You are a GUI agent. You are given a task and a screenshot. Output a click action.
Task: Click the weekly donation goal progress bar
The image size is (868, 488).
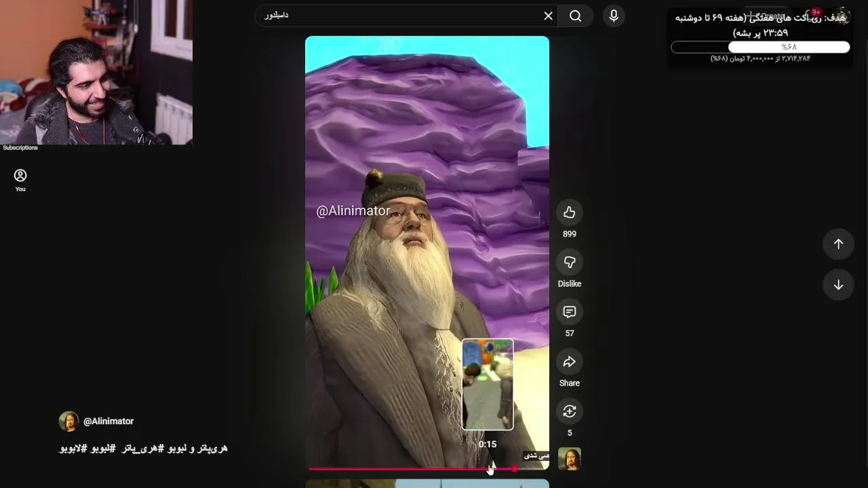tap(760, 47)
